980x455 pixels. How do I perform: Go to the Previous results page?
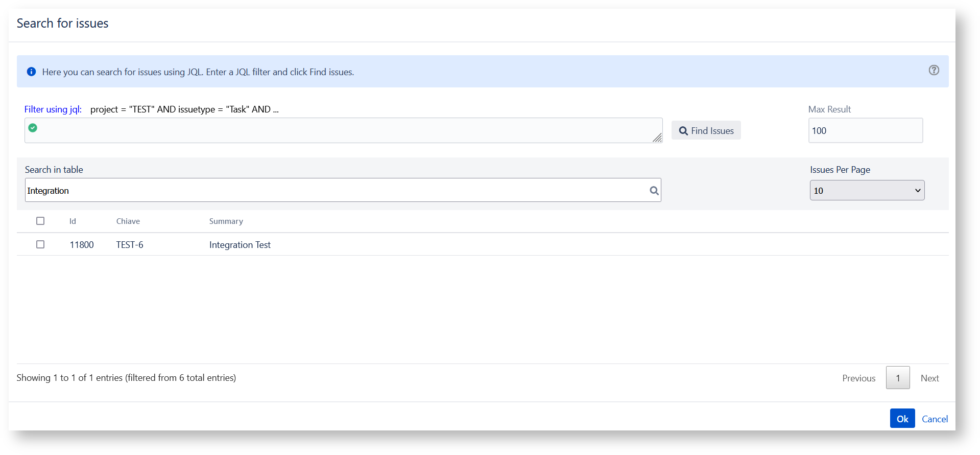(x=858, y=378)
